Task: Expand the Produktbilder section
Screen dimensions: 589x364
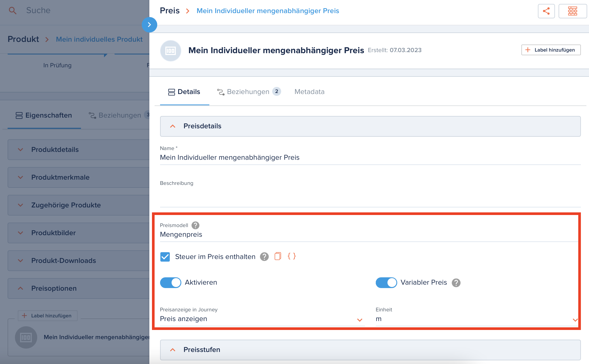Action: point(79,233)
